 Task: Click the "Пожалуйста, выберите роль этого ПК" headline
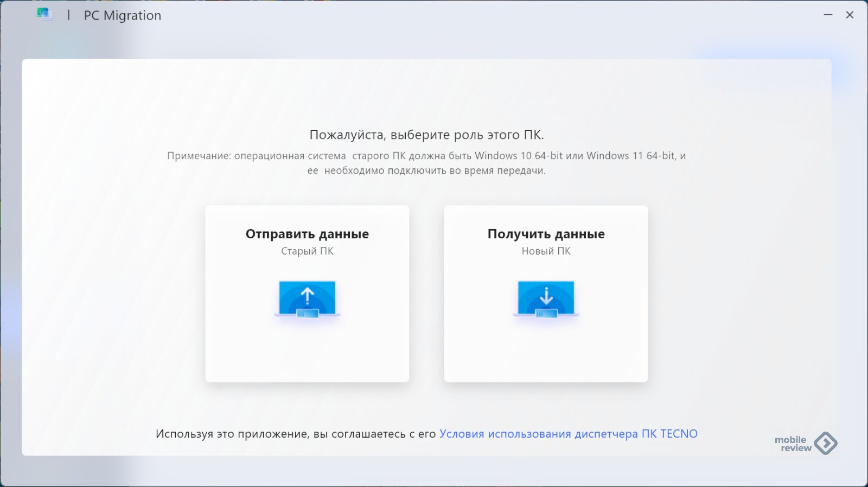426,135
